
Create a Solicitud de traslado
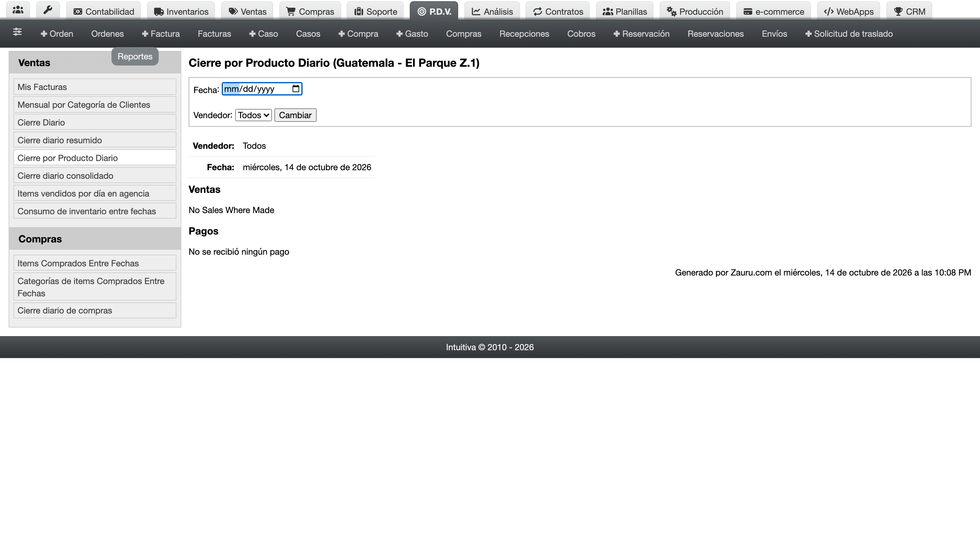(x=849, y=34)
